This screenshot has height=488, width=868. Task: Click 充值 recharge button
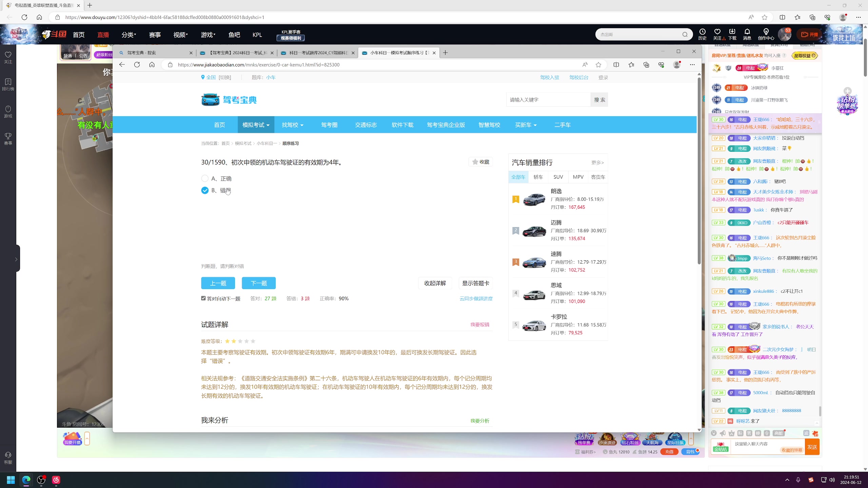coord(669,452)
